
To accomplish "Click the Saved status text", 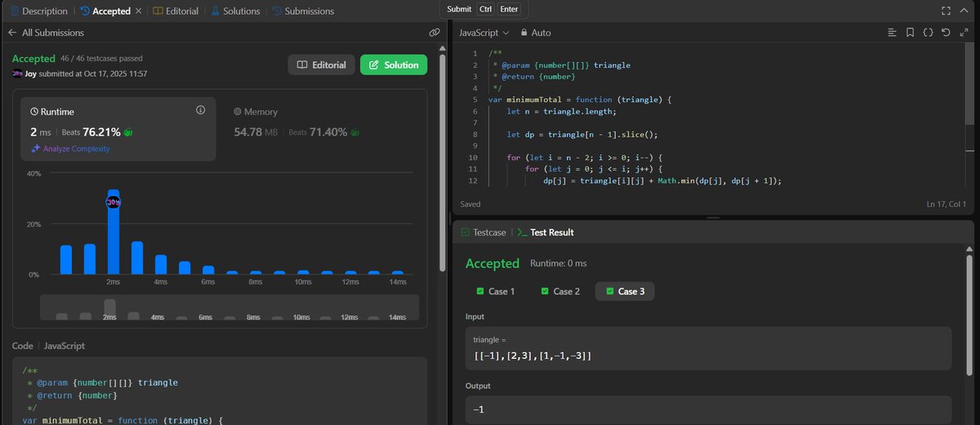I will (x=470, y=204).
